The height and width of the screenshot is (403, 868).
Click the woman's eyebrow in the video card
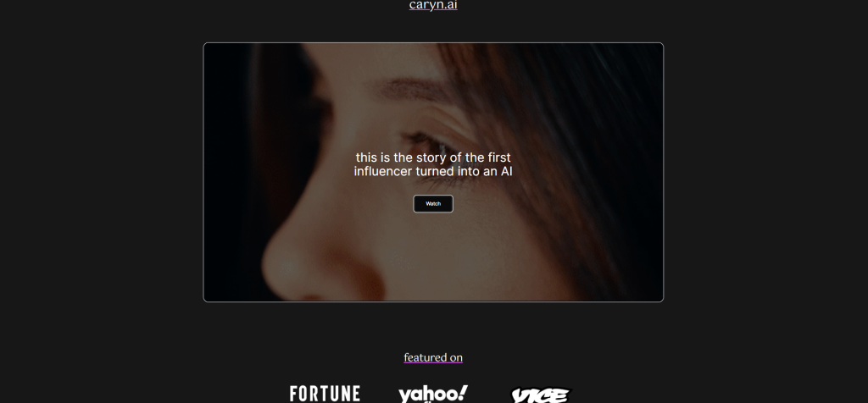413,87
